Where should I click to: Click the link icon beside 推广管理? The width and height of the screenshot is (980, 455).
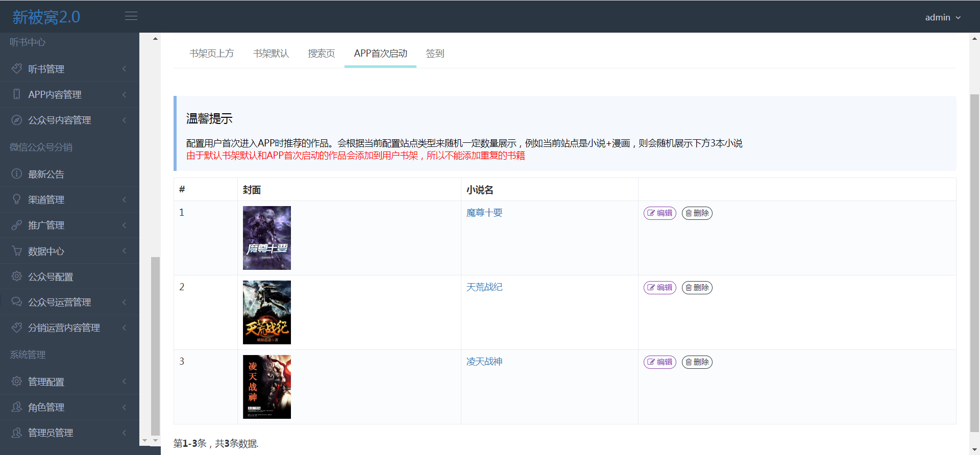coord(17,225)
